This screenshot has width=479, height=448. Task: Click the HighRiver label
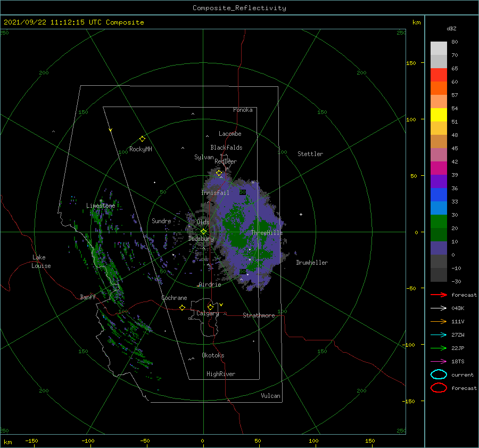coord(220,374)
